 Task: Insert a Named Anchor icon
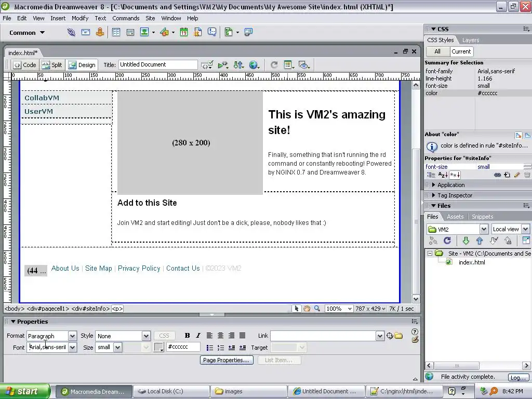point(100,32)
